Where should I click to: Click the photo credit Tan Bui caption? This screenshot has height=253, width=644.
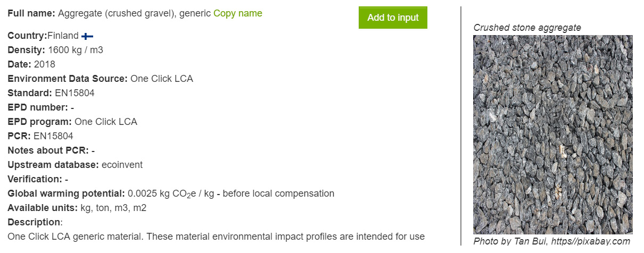552,241
